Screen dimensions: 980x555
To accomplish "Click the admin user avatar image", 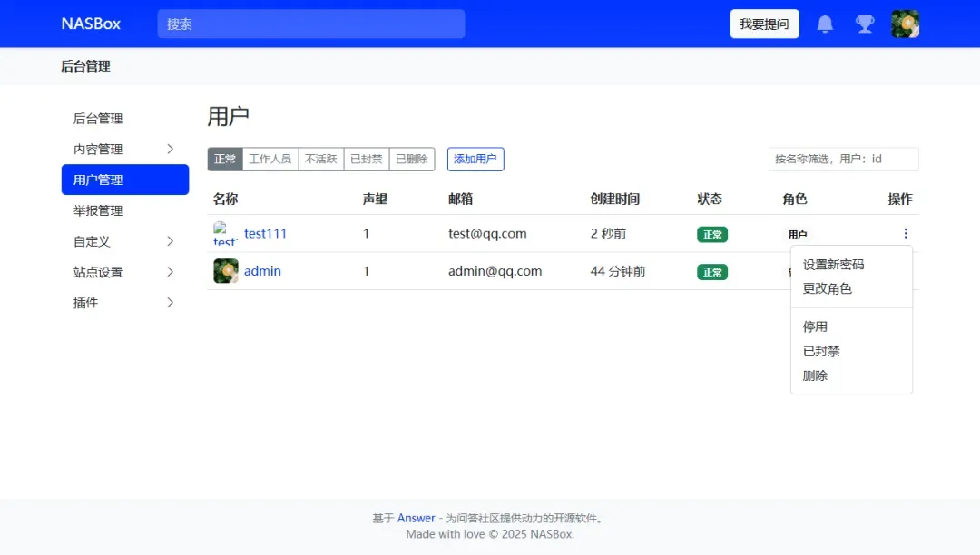I will (x=226, y=271).
